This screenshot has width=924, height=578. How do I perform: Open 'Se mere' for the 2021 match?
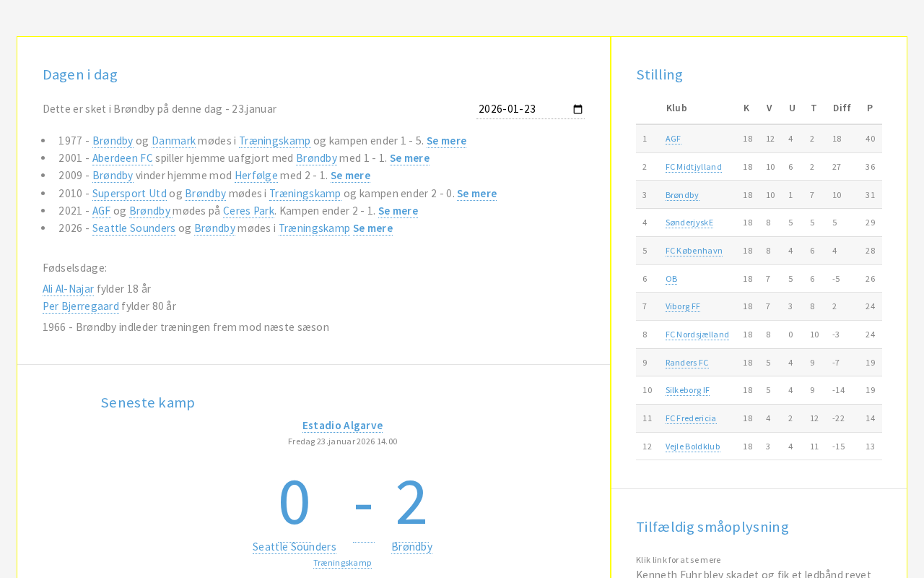[398, 211]
